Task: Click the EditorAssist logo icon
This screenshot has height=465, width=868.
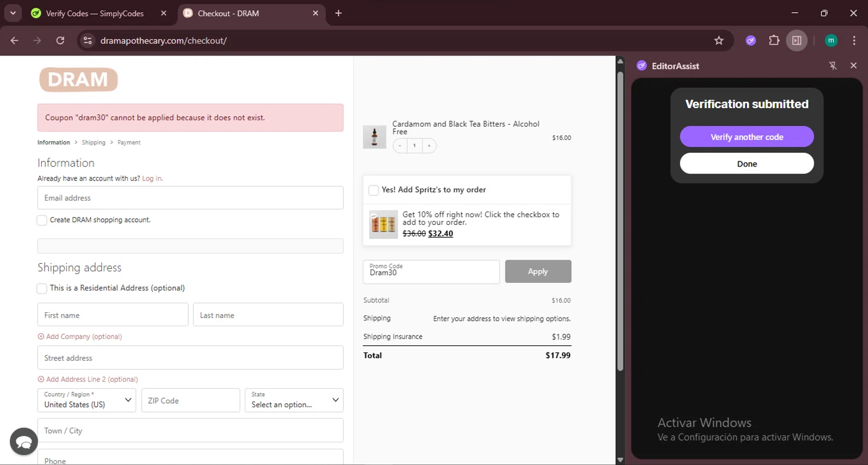Action: pyautogui.click(x=641, y=66)
